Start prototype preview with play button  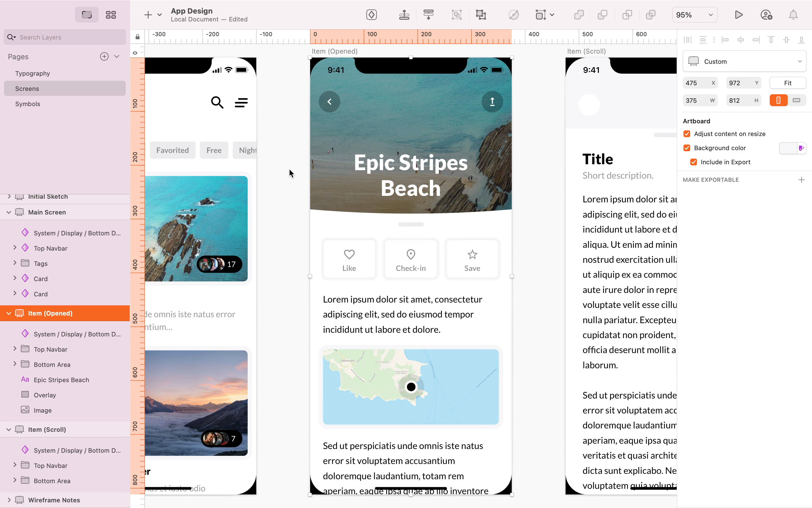(738, 15)
